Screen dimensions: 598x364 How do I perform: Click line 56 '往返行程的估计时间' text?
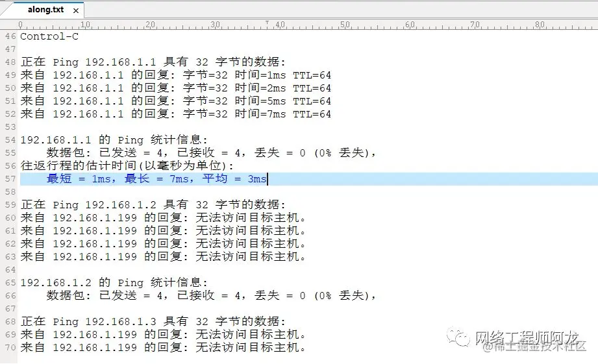coord(127,166)
